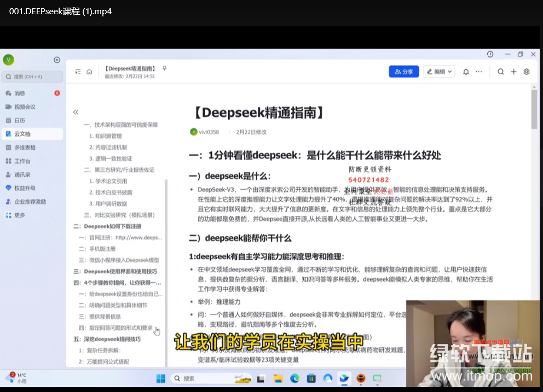
Task: Jump to outline item 内容过滤机制
Action: [x=108, y=148]
